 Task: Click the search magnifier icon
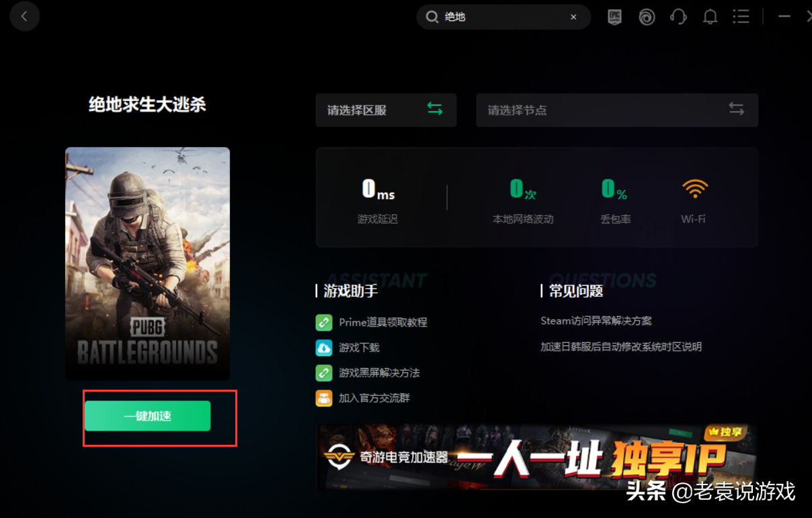point(432,17)
